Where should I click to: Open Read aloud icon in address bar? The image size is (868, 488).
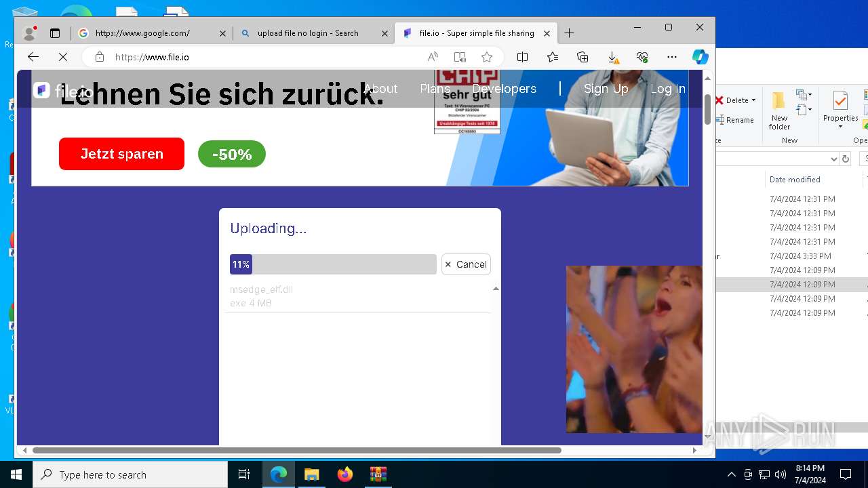tap(433, 57)
